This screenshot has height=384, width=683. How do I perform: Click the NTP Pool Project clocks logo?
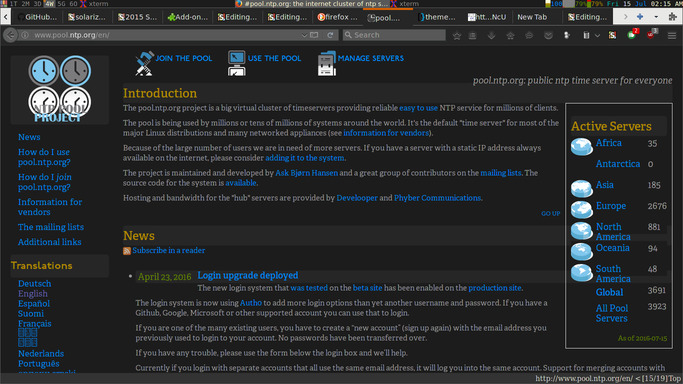(60, 89)
